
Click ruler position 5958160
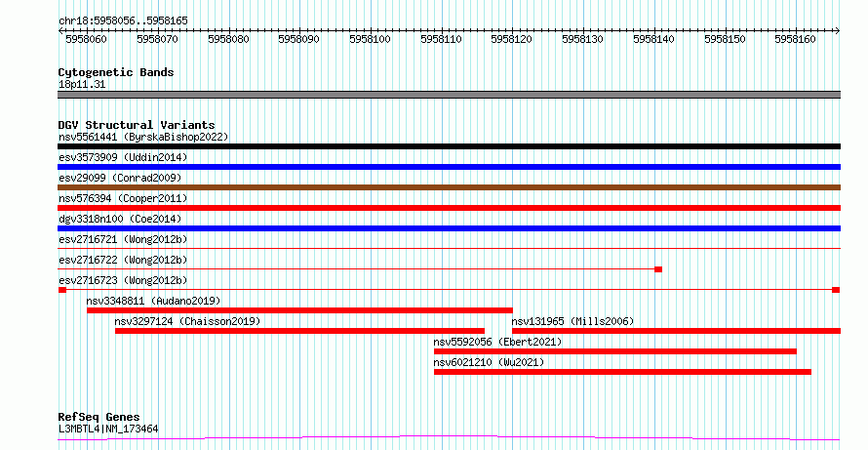point(796,39)
